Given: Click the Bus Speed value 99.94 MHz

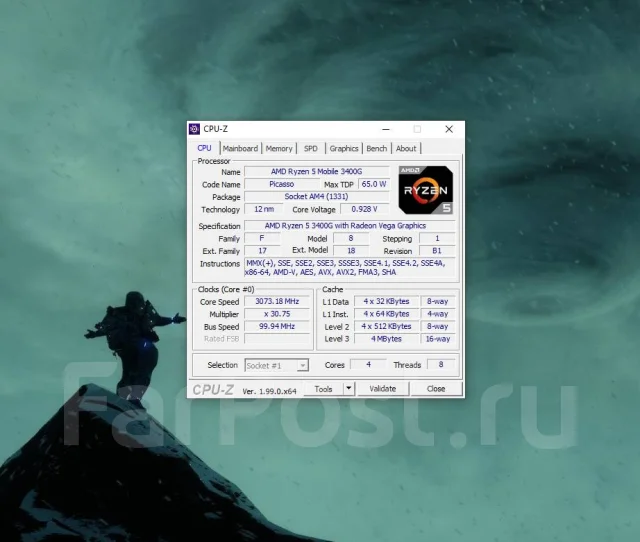Looking at the screenshot, I should [x=277, y=327].
